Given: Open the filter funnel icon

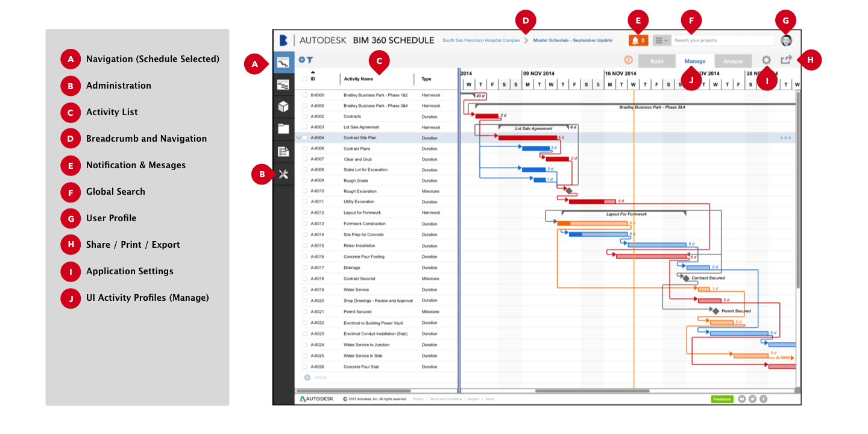Looking at the screenshot, I should coord(309,60).
